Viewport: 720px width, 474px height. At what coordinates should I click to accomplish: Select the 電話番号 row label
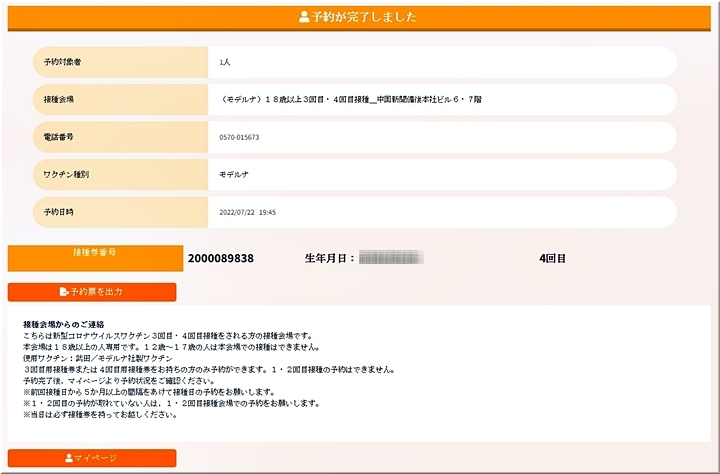[59, 137]
